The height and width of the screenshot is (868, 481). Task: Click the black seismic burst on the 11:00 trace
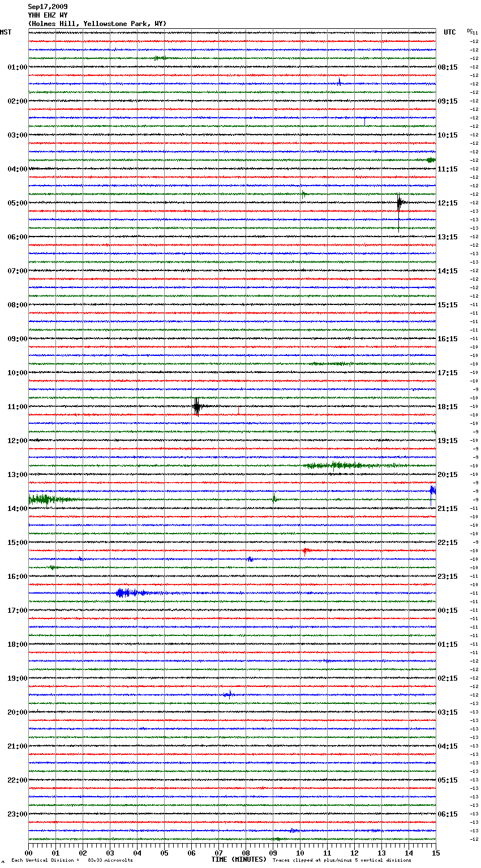pos(196,406)
